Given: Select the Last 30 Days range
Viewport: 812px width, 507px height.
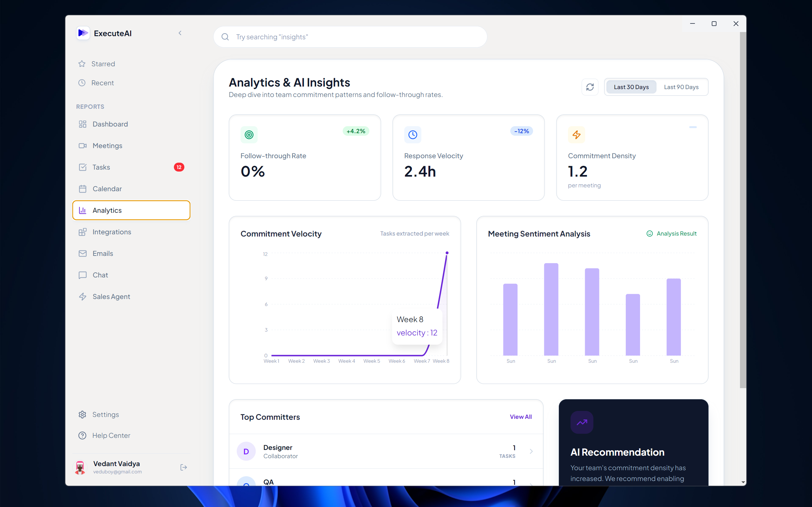Looking at the screenshot, I should point(631,87).
